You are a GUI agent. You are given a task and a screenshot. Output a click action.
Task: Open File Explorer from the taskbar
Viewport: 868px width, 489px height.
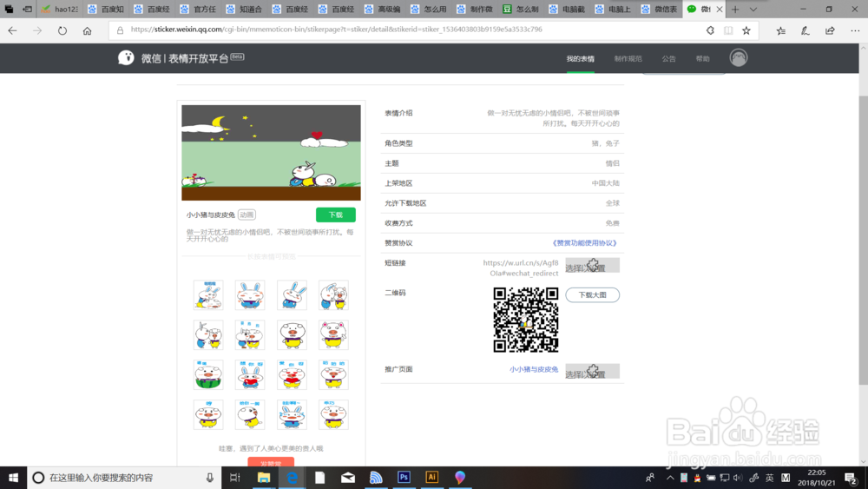pos(264,478)
